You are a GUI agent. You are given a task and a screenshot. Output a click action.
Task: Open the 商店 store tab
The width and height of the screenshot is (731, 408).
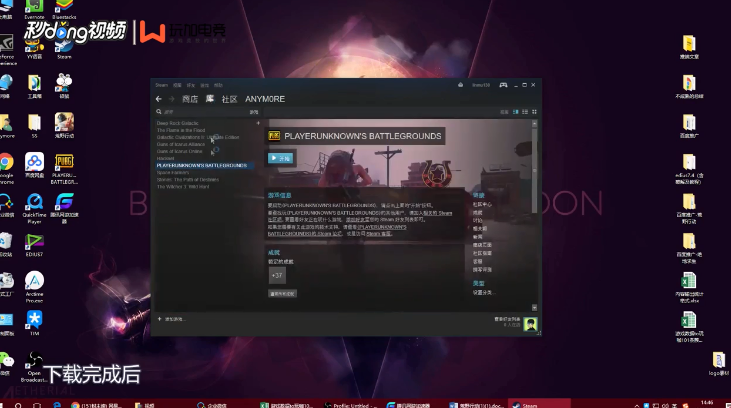(x=190, y=99)
